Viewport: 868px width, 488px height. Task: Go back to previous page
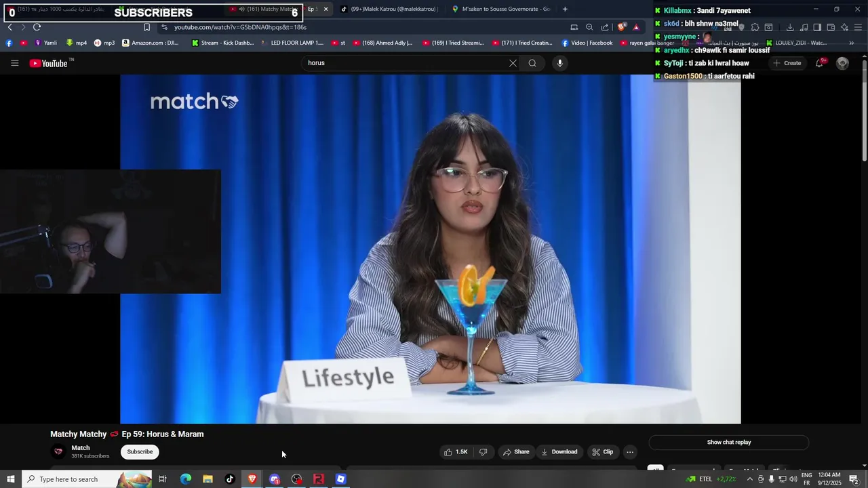coord(9,27)
